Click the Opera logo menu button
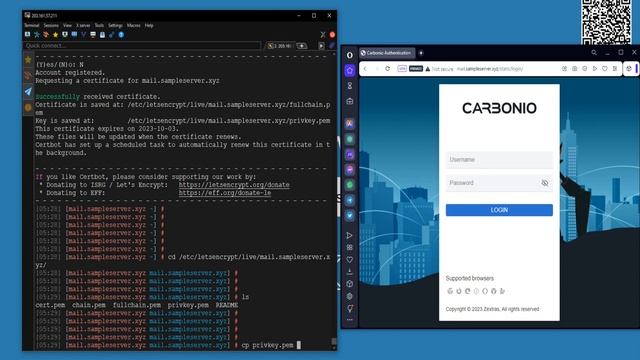The image size is (640, 360). [x=350, y=55]
